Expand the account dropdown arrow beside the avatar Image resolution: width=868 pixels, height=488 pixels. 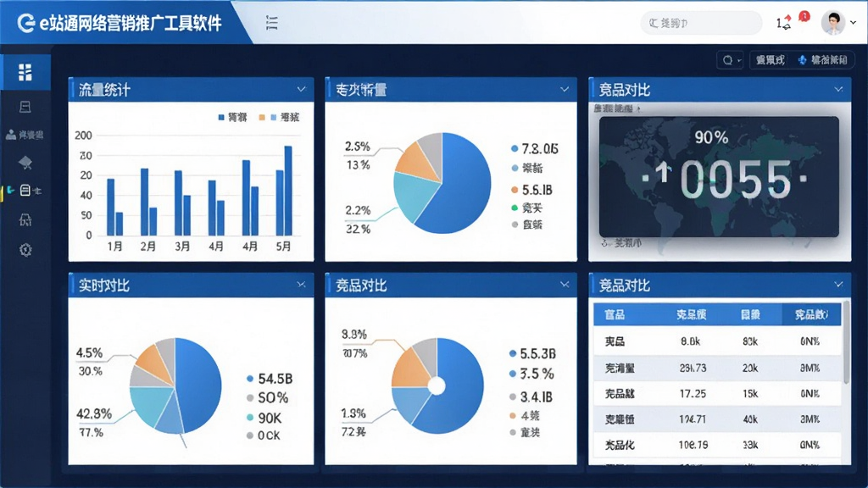click(853, 23)
